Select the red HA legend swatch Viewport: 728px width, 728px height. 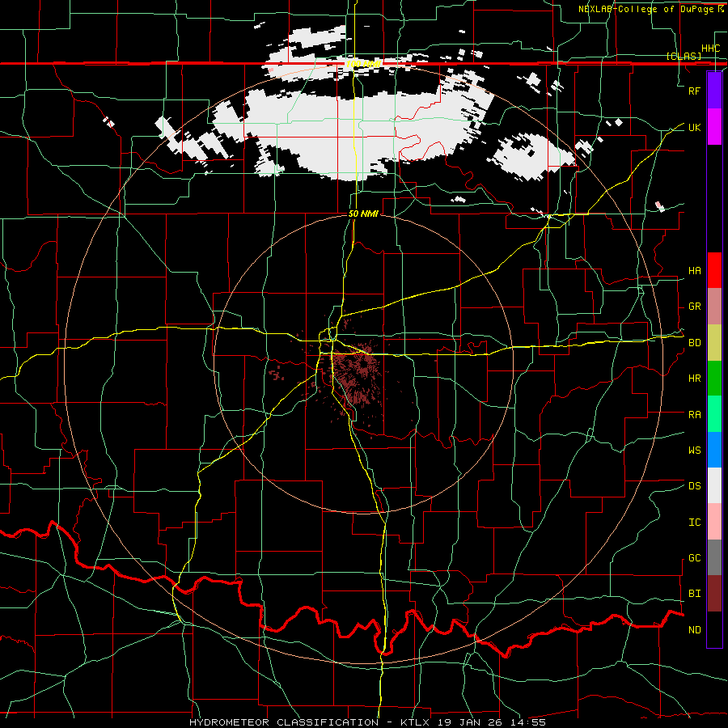[x=714, y=270]
